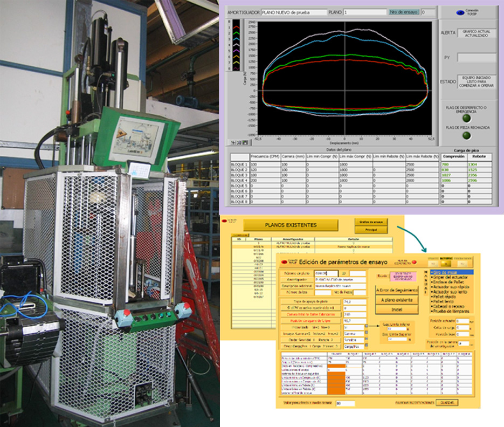Image resolution: width=504 pixels, height=427 pixels.
Task: Open the Carga/Pos dropdown arrow
Action: coord(366,346)
